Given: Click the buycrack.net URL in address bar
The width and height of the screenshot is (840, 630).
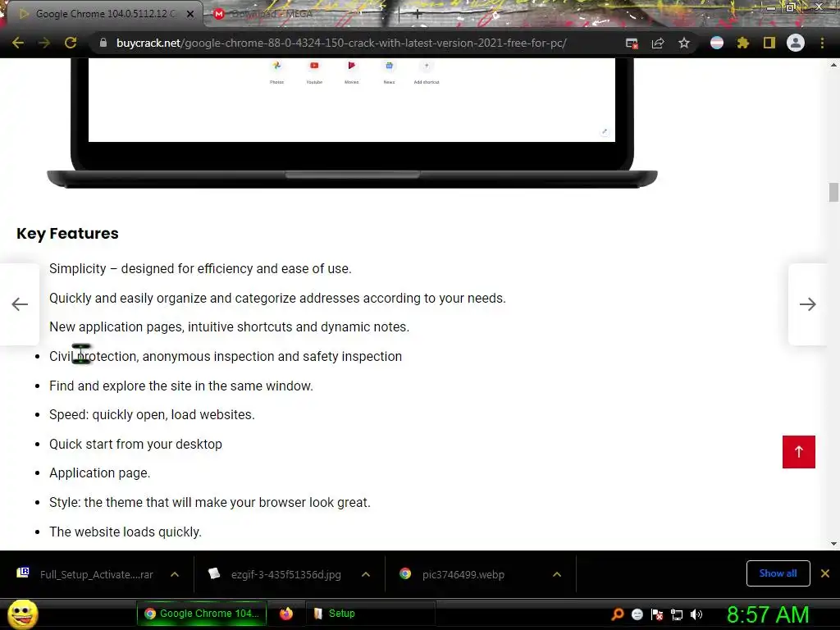Looking at the screenshot, I should [341, 43].
